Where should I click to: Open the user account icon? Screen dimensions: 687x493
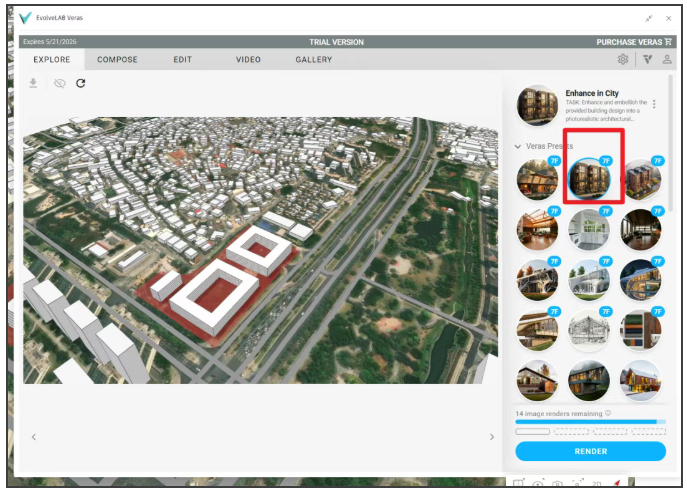click(667, 59)
